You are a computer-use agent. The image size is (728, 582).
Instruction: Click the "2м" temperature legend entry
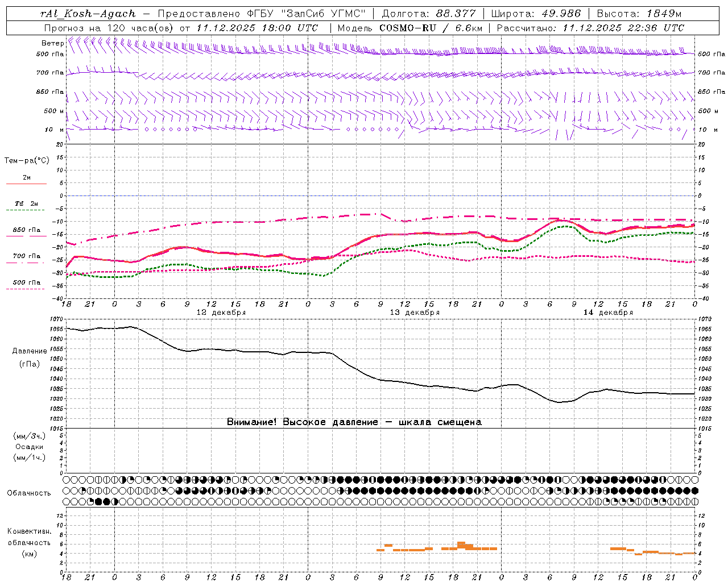click(27, 177)
